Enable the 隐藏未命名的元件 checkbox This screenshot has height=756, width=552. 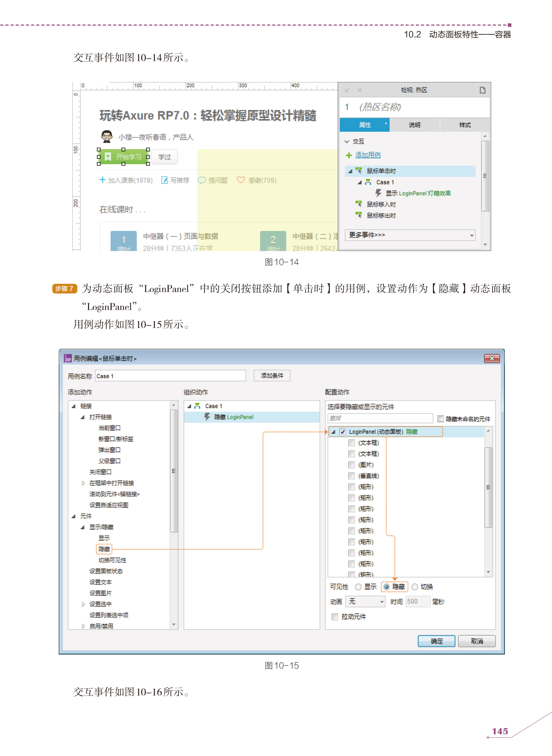440,419
